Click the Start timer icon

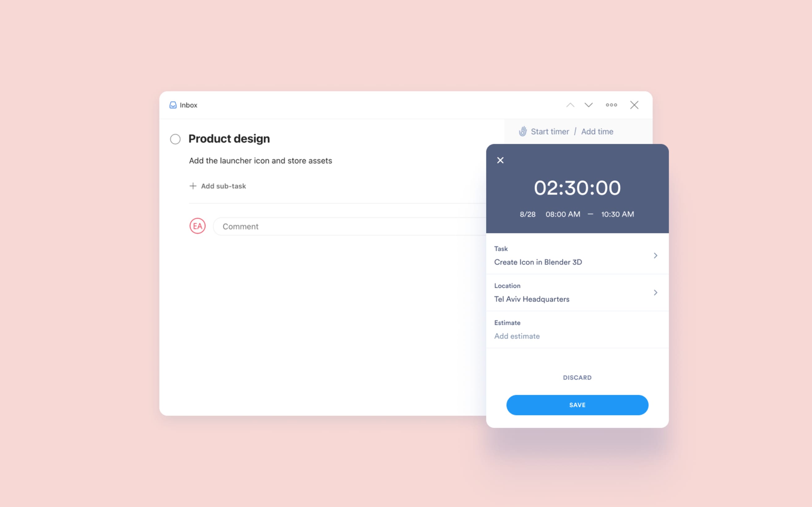[x=522, y=131]
